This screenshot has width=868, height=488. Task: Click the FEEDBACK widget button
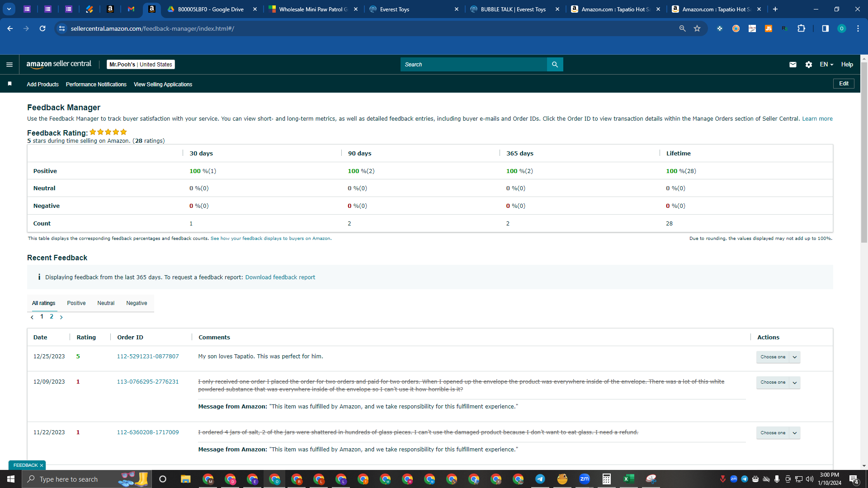pos(26,465)
